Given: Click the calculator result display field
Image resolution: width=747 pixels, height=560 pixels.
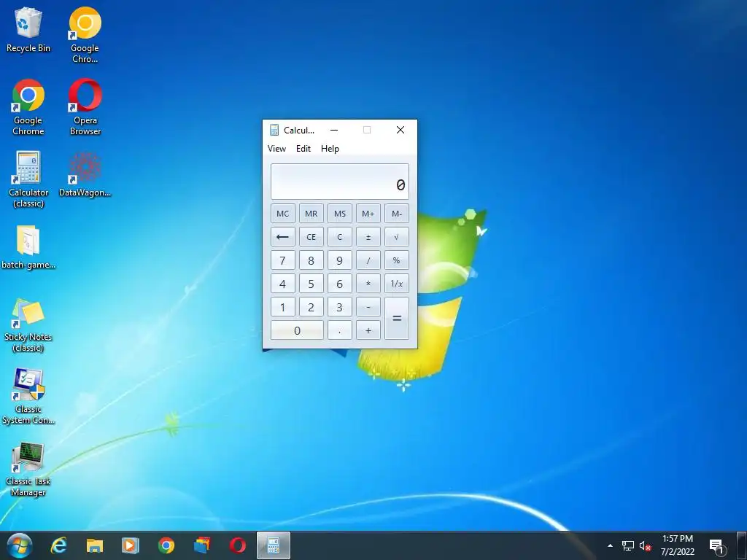Looking at the screenshot, I should coord(340,182).
